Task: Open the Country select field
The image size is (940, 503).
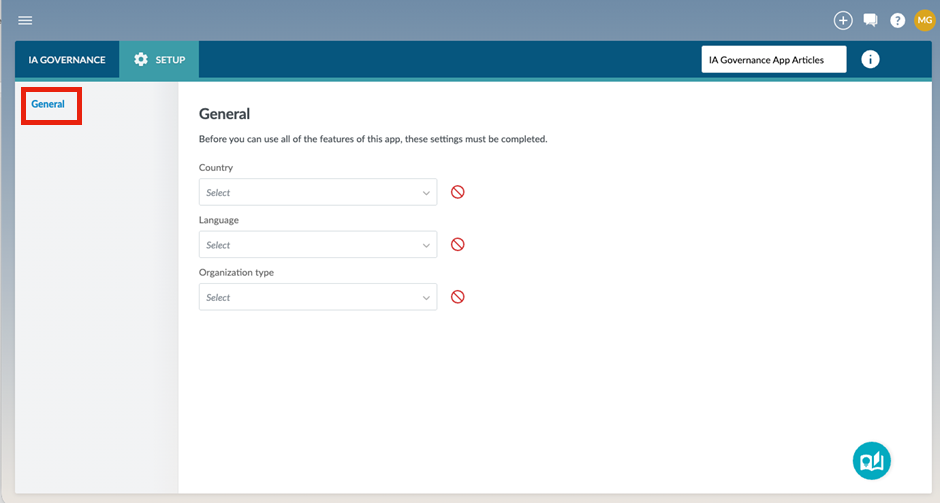Action: (x=308, y=192)
